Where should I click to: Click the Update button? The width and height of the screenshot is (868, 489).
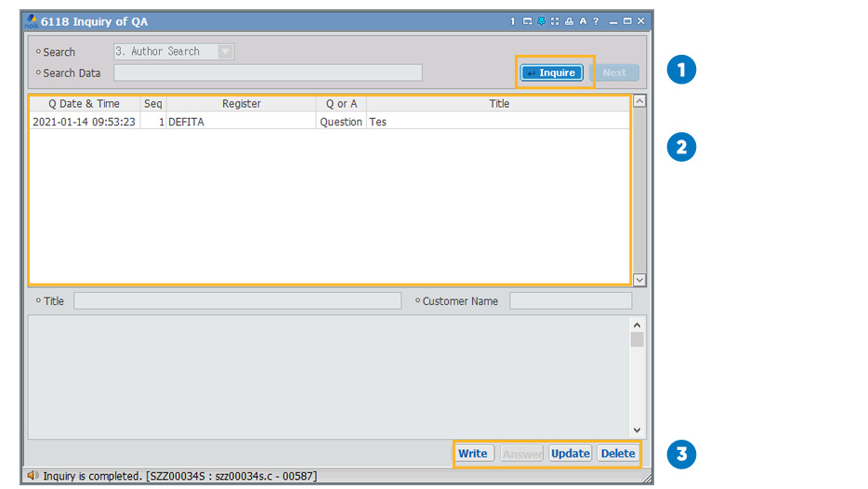coord(570,454)
